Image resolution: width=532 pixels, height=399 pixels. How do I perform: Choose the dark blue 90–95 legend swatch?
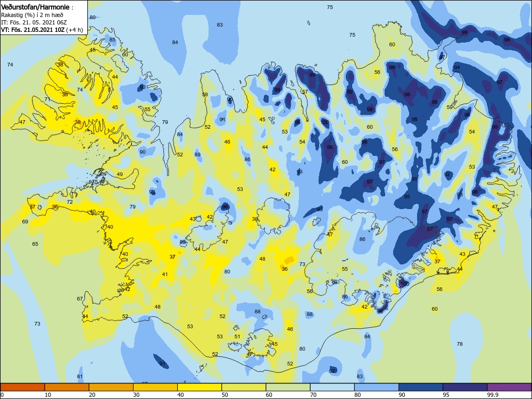(x=421, y=387)
